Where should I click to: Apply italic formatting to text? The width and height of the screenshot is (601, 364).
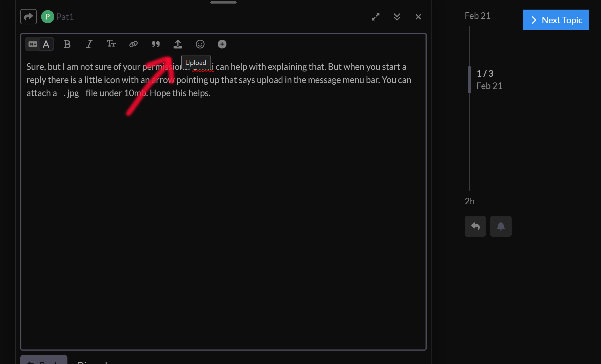point(89,44)
